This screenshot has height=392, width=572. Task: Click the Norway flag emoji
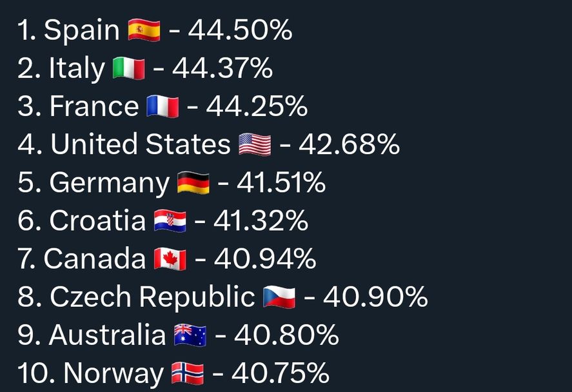coord(188,373)
